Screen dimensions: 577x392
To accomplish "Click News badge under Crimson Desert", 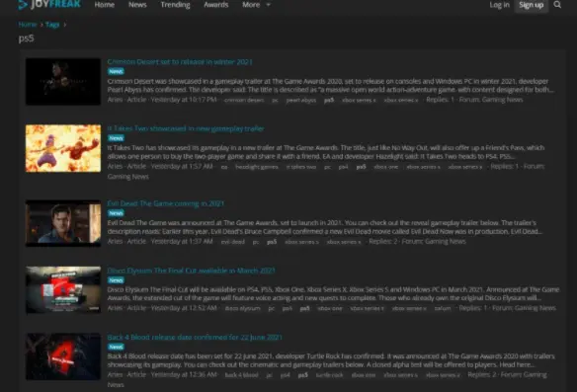I will [x=116, y=71].
